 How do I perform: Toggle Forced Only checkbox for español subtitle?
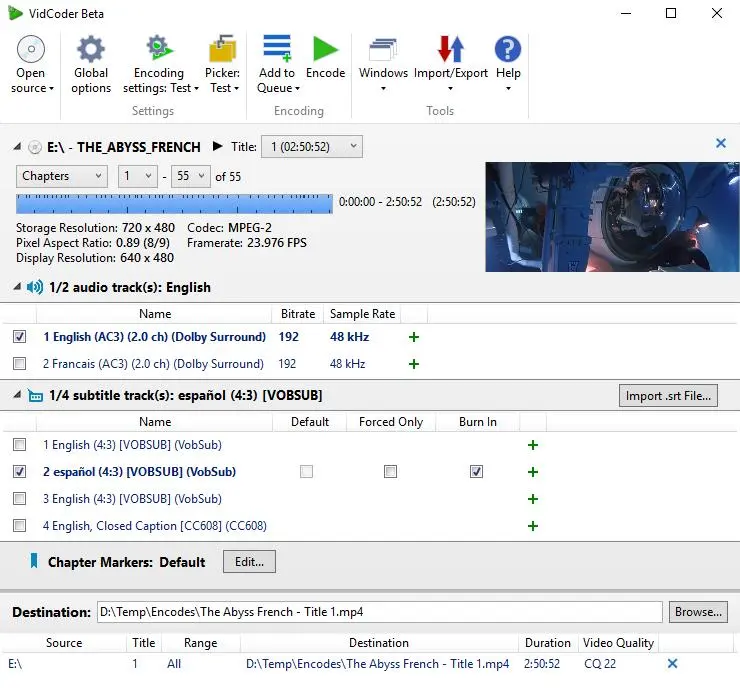[x=390, y=471]
